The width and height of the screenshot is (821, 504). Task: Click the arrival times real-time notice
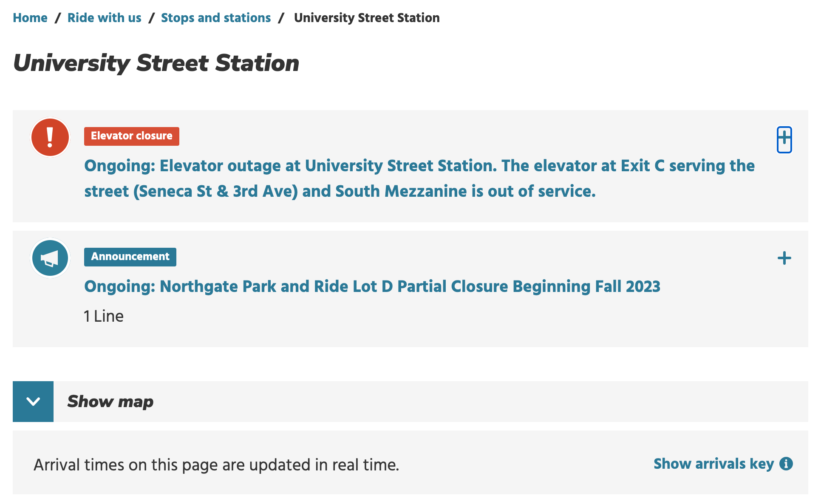216,465
